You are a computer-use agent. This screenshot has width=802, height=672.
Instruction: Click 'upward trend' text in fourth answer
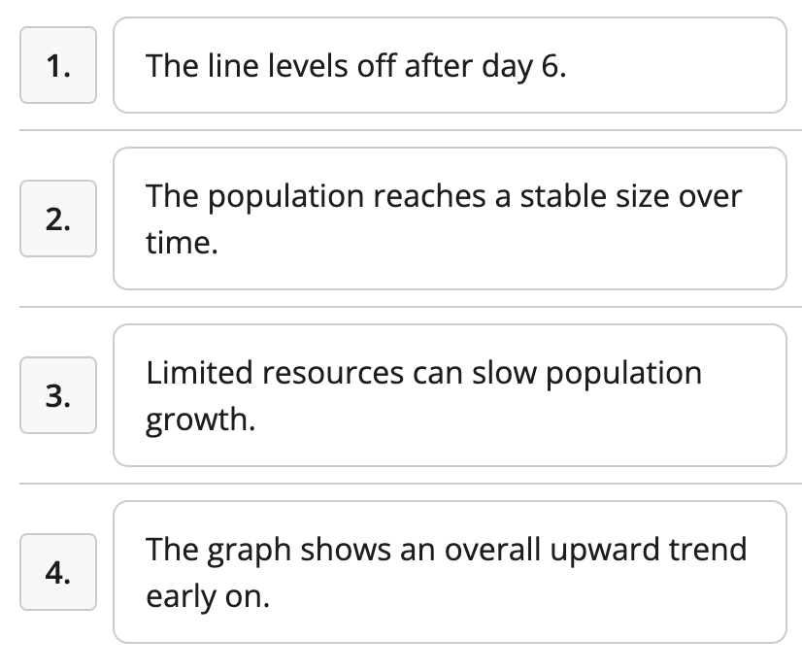click(649, 552)
